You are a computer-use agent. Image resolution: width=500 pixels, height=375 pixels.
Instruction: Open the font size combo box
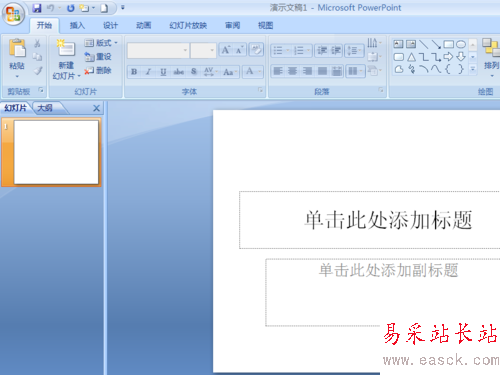click(x=203, y=50)
